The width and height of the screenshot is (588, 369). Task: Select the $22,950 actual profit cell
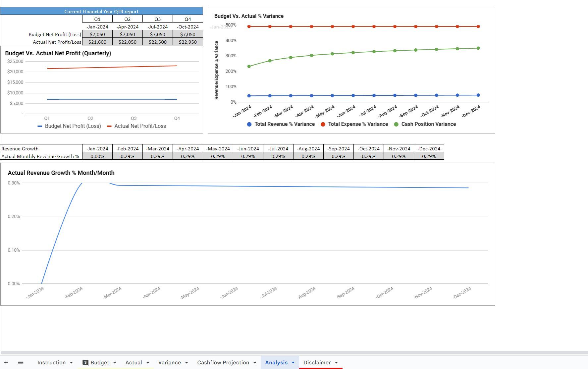point(188,42)
